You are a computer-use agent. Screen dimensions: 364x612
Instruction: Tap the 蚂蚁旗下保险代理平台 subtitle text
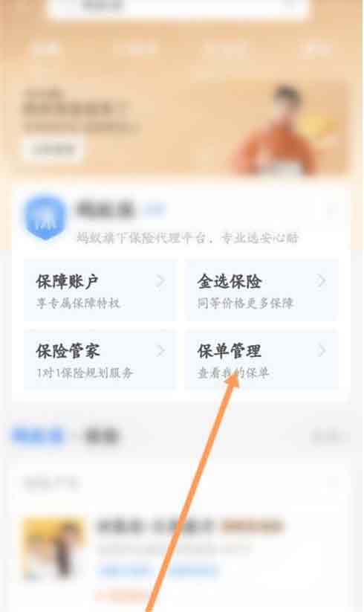[x=187, y=237]
